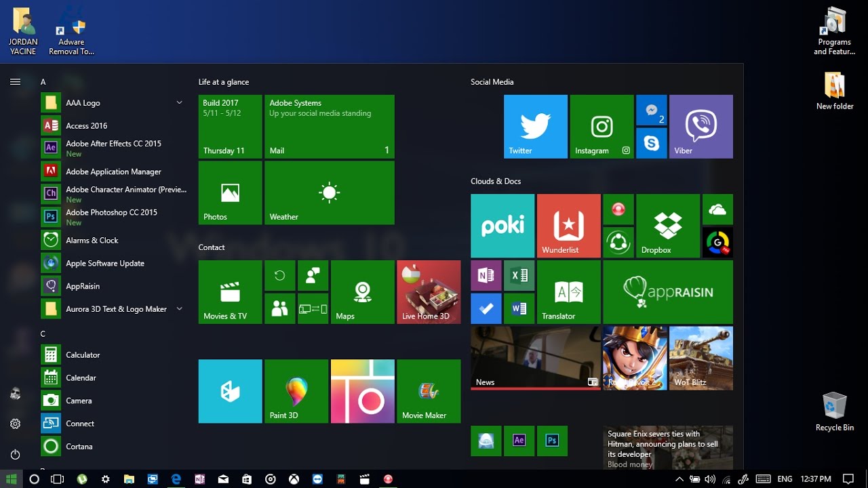The height and width of the screenshot is (488, 868).
Task: Open the Messenger tile with 2 badge
Action: [652, 110]
